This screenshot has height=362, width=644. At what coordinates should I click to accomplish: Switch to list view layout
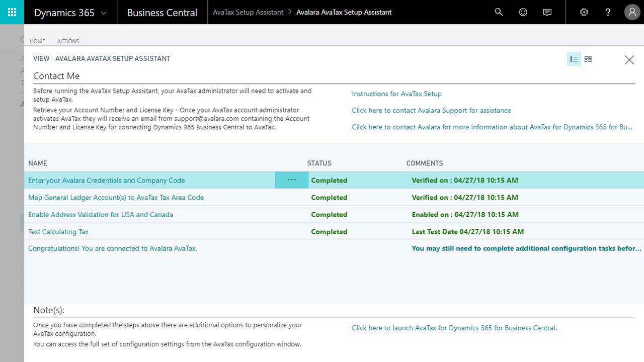(574, 59)
